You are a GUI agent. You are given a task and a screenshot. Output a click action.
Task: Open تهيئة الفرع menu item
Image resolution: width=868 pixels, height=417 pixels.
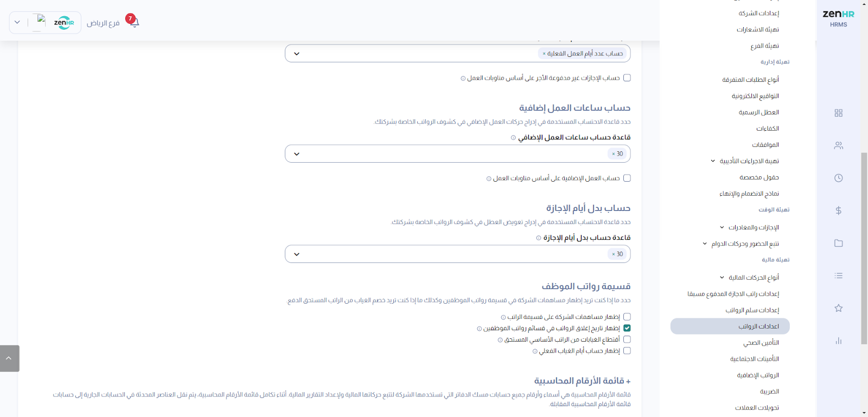coord(764,46)
